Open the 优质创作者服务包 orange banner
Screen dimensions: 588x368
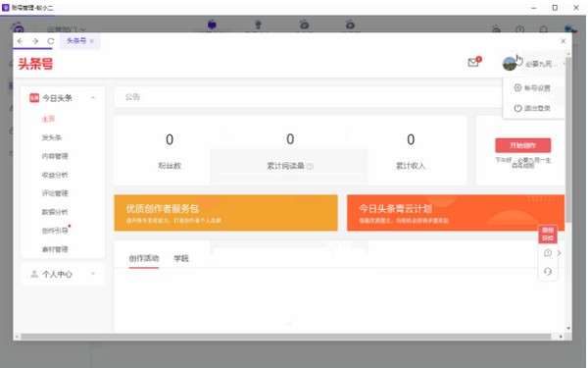pos(225,213)
